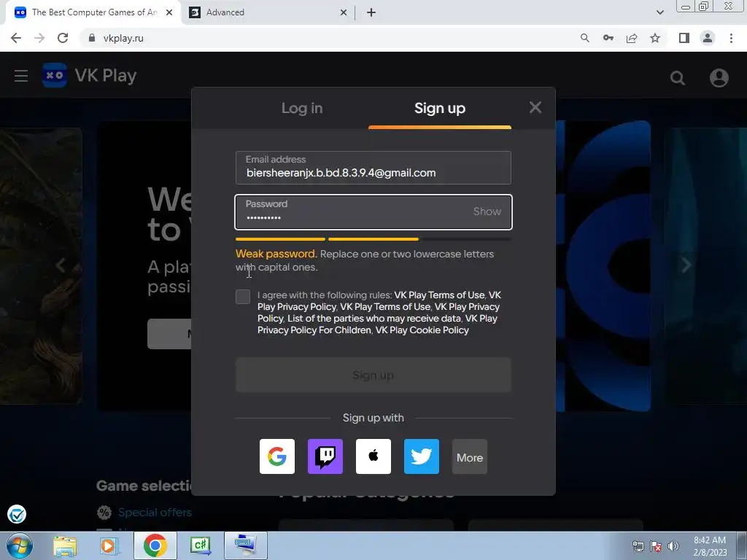This screenshot has height=560, width=747.
Task: Open Windows Explorer from taskbar
Action: [x=65, y=545]
